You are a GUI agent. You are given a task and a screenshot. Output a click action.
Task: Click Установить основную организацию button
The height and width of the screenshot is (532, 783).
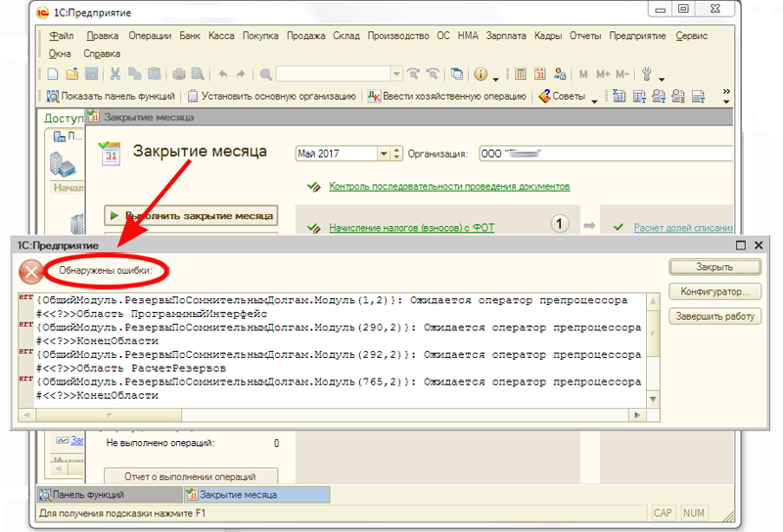click(272, 96)
